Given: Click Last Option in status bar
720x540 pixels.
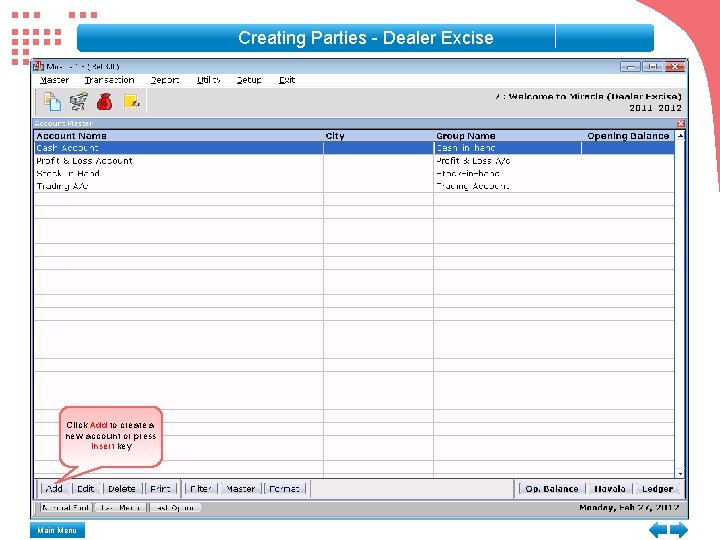Looking at the screenshot, I should 175,508.
